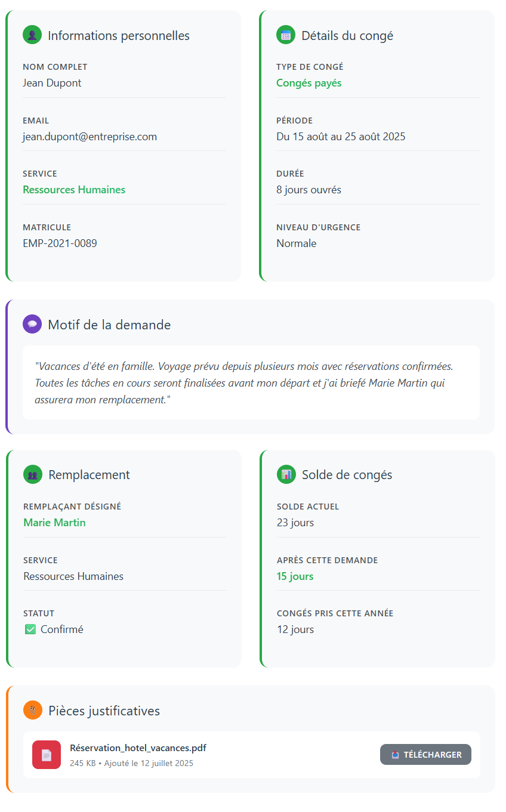Image resolution: width=506 pixels, height=812 pixels.
Task: Click the speech bubble icon for Motif de la demande
Action: [x=32, y=324]
